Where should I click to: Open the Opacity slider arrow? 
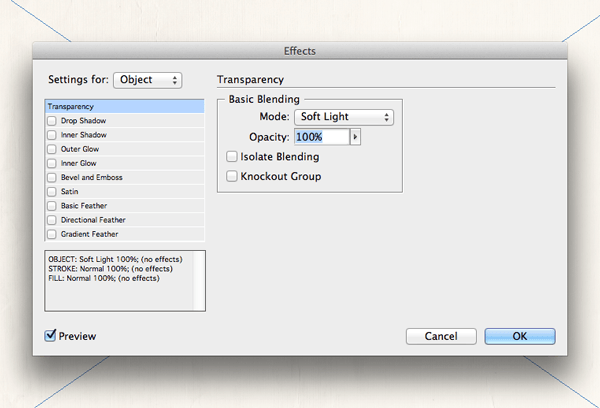click(355, 137)
